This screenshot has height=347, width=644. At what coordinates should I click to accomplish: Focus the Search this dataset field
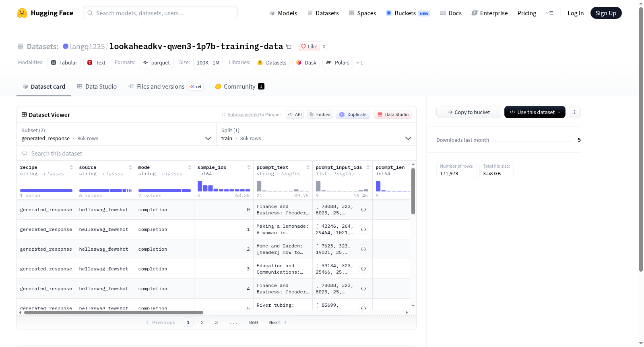(x=217, y=154)
